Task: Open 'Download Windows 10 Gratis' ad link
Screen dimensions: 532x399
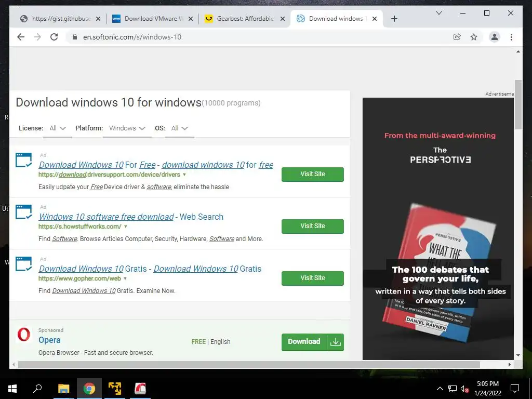Action: (x=150, y=269)
